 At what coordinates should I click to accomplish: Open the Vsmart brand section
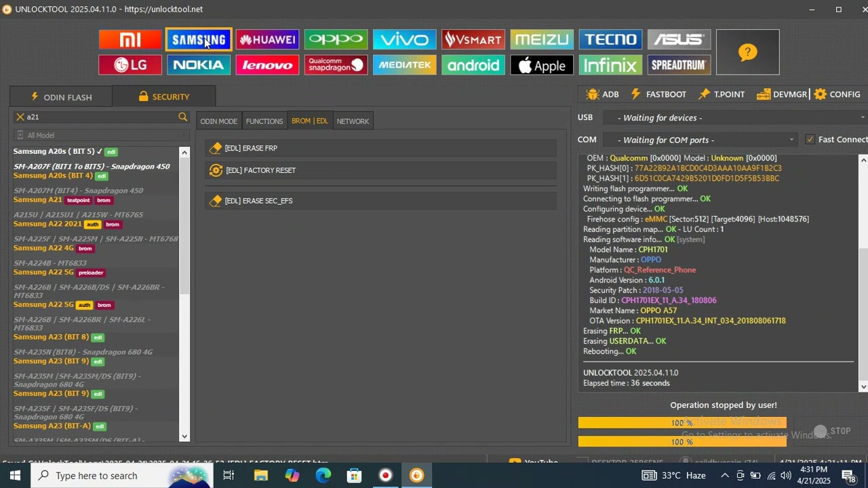click(473, 39)
